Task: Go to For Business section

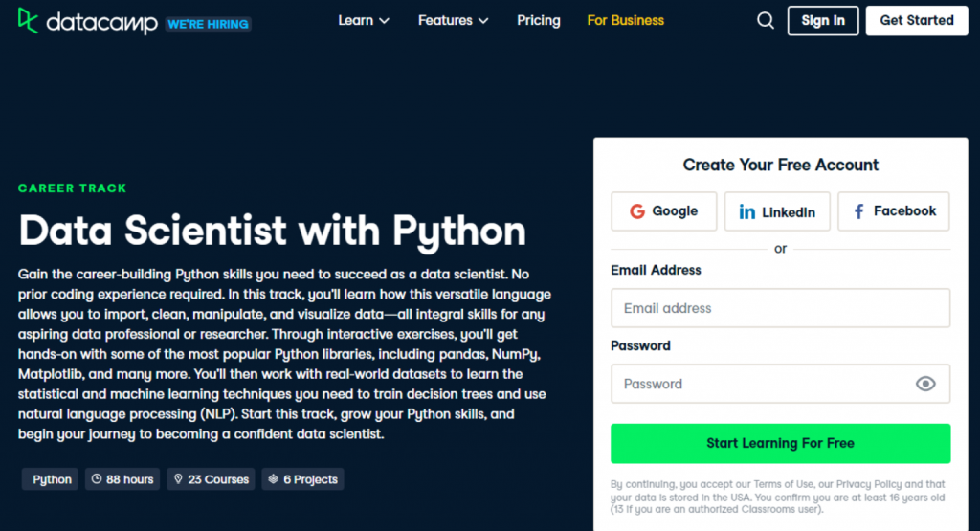Action: 625,20
